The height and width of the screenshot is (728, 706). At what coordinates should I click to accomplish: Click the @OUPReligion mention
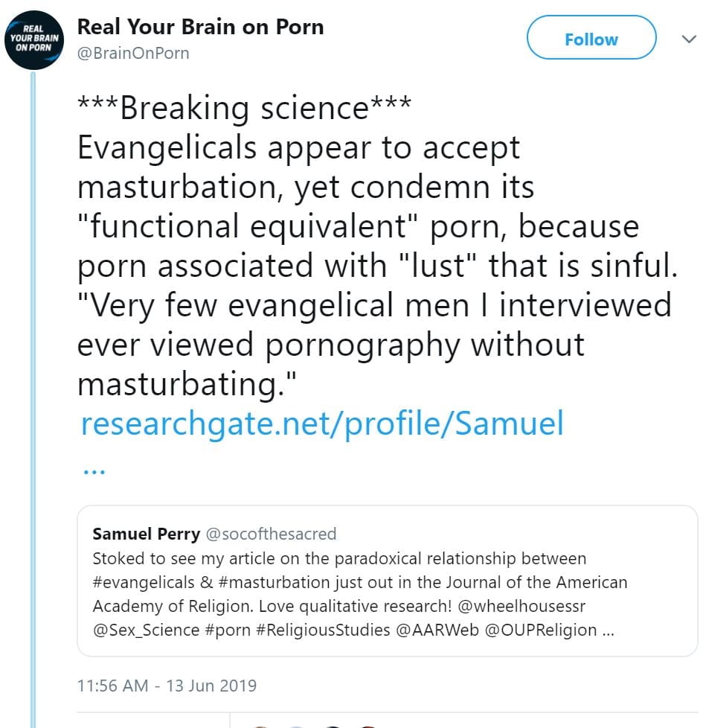click(541, 630)
